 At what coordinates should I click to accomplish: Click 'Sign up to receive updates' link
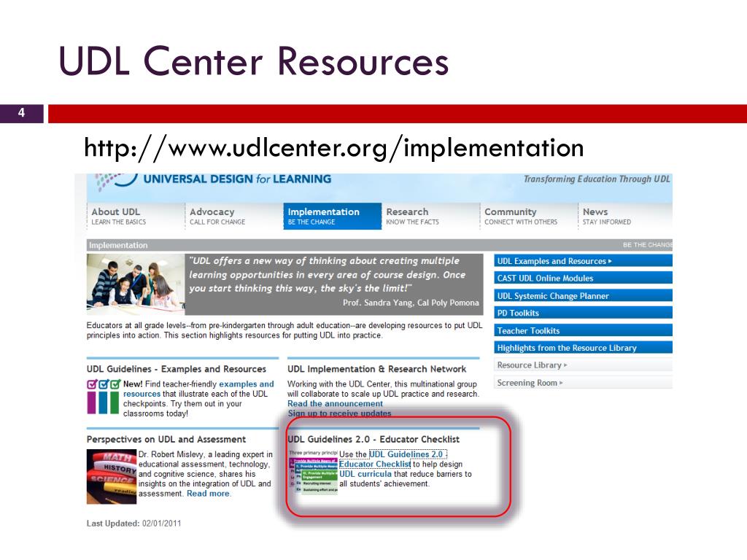339,413
